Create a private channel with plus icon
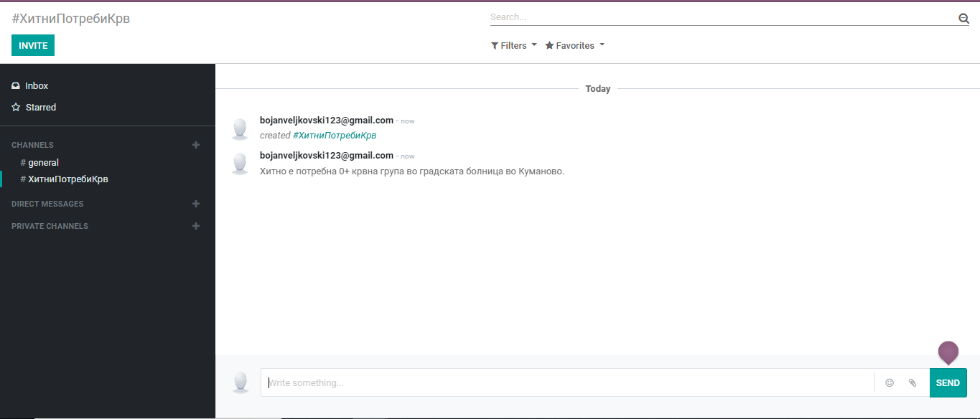 (196, 226)
